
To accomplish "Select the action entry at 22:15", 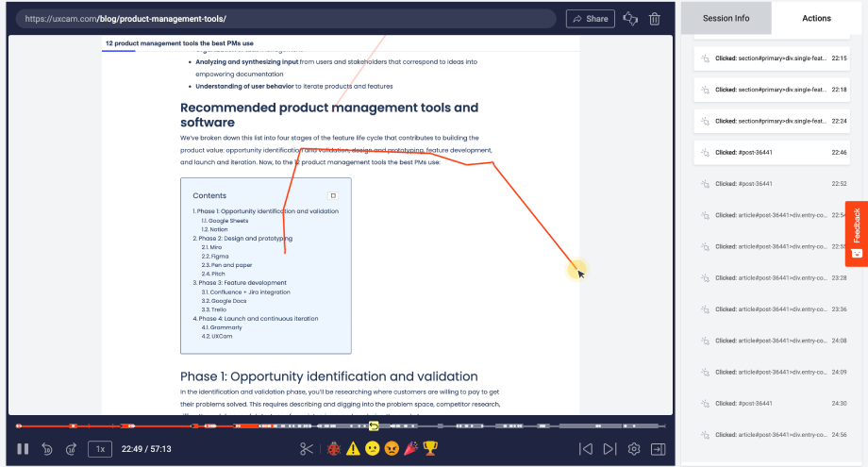I will pyautogui.click(x=772, y=58).
